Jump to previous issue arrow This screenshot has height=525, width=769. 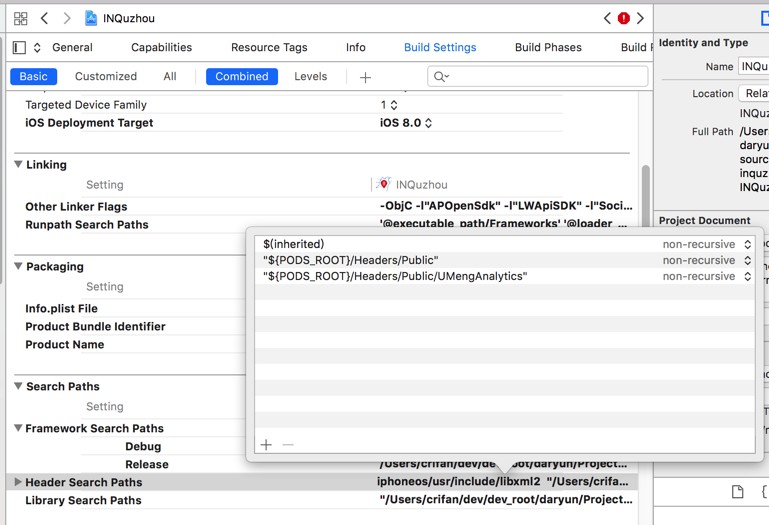(607, 19)
